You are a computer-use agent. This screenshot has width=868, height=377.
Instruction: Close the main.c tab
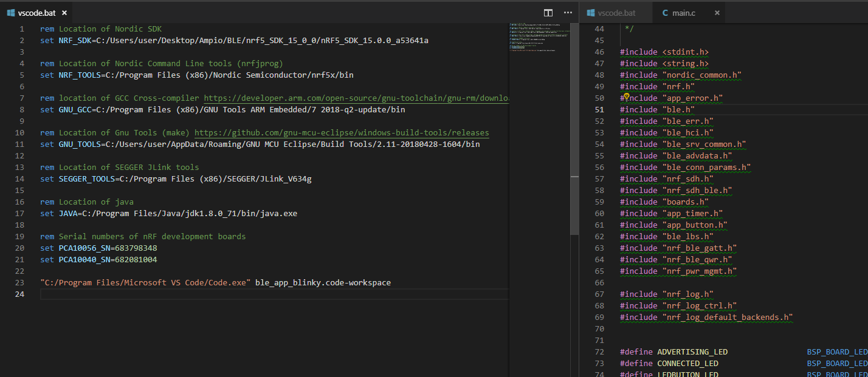(x=717, y=13)
